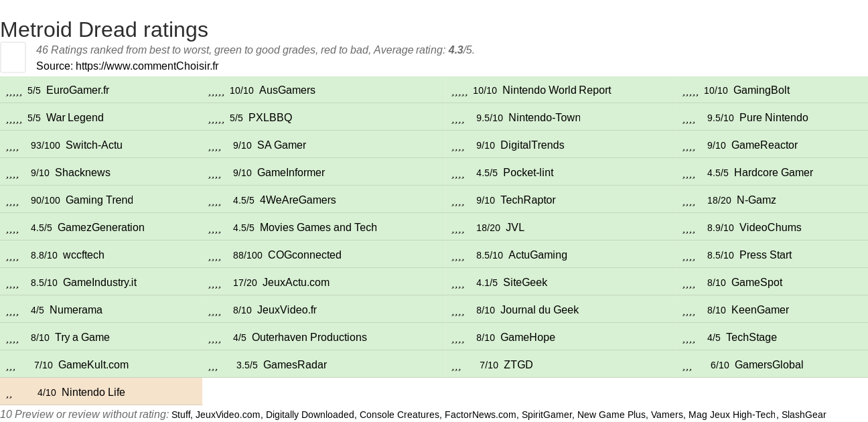Click the star icons beside Nintendo Life
Screen dimensions: 868x422
click(x=9, y=393)
